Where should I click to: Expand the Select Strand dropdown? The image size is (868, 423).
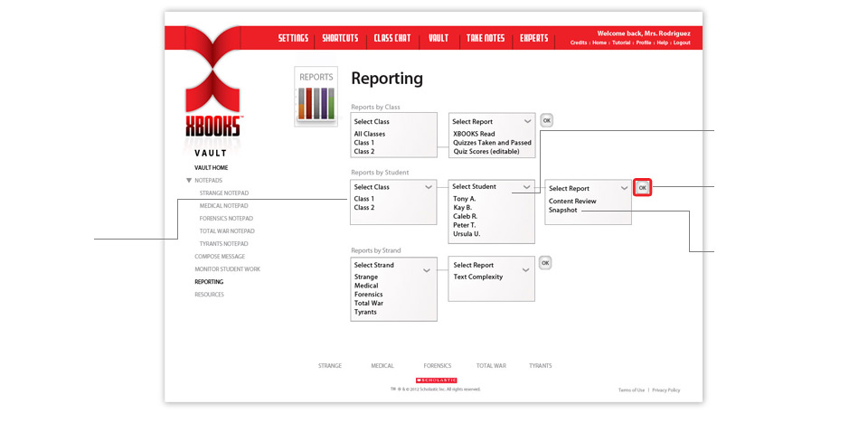pyautogui.click(x=393, y=265)
